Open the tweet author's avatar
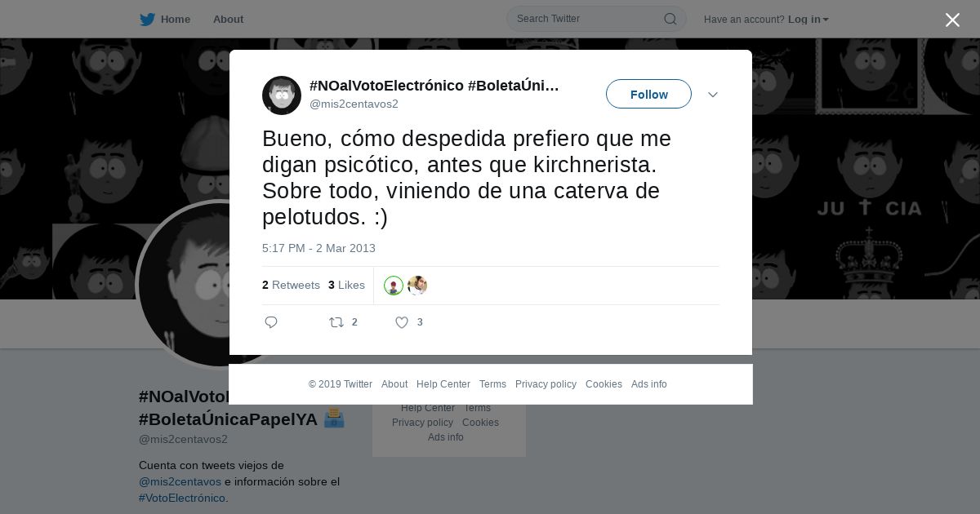The width and height of the screenshot is (980, 514). (282, 95)
